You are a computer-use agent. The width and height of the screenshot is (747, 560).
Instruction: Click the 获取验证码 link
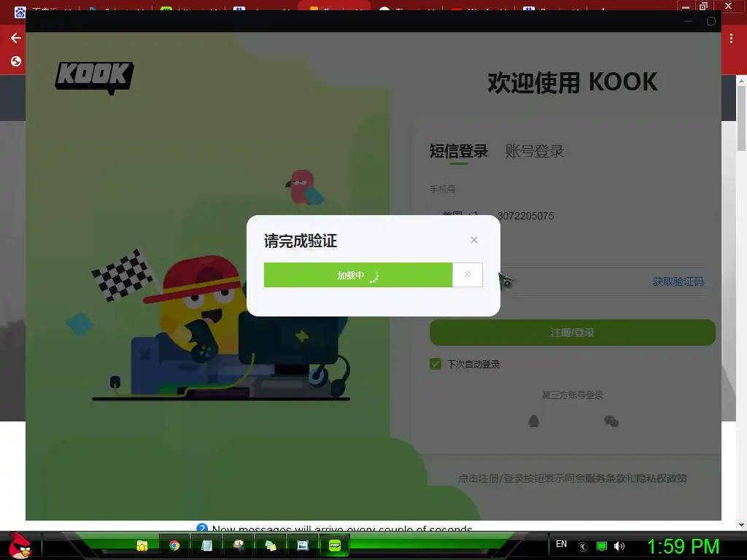click(678, 281)
